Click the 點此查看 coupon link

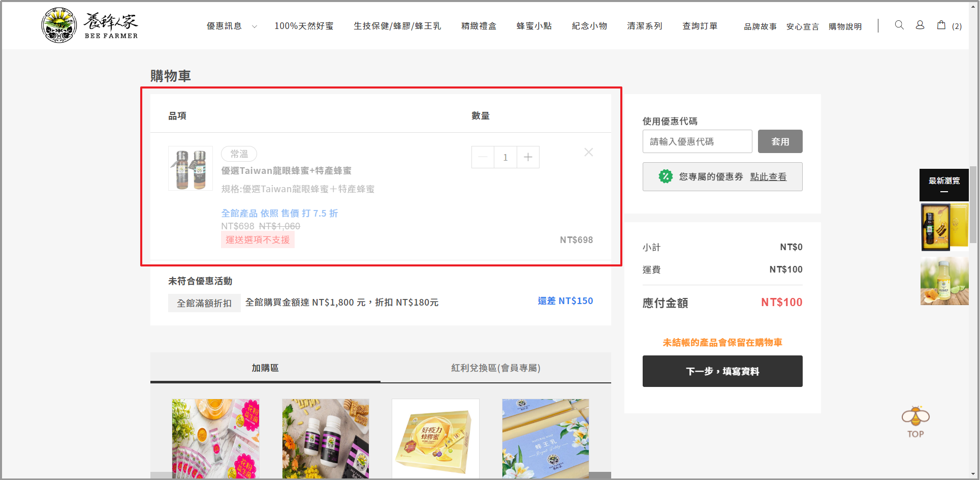(x=768, y=177)
